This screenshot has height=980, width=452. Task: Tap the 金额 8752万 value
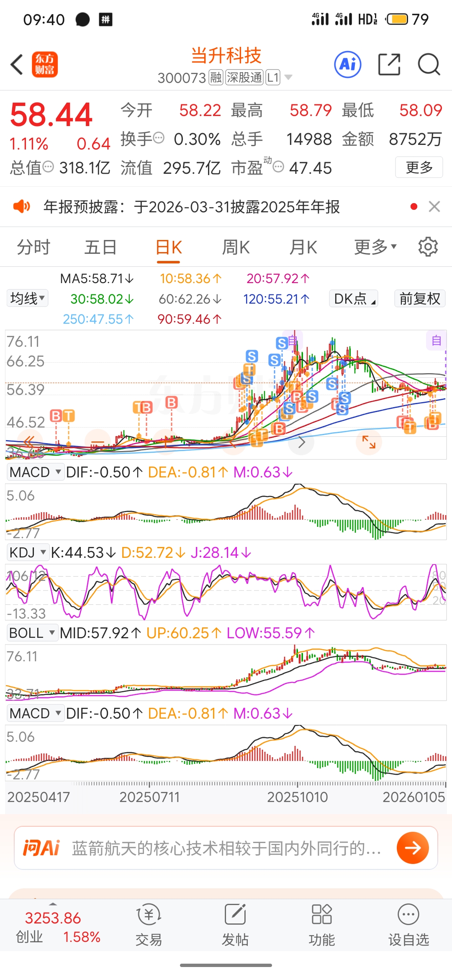(x=415, y=139)
